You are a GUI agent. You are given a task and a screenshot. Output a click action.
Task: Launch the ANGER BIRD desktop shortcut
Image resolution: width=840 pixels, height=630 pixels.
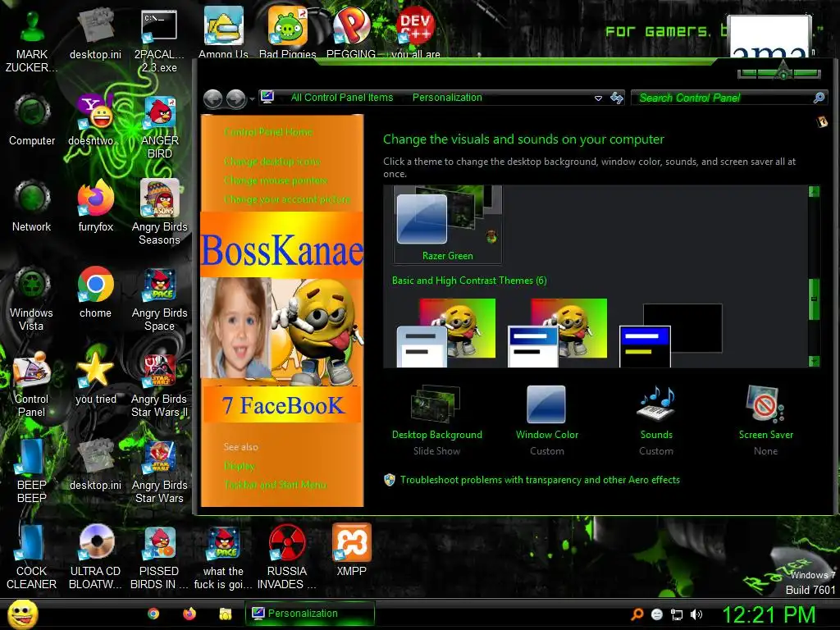(159, 129)
